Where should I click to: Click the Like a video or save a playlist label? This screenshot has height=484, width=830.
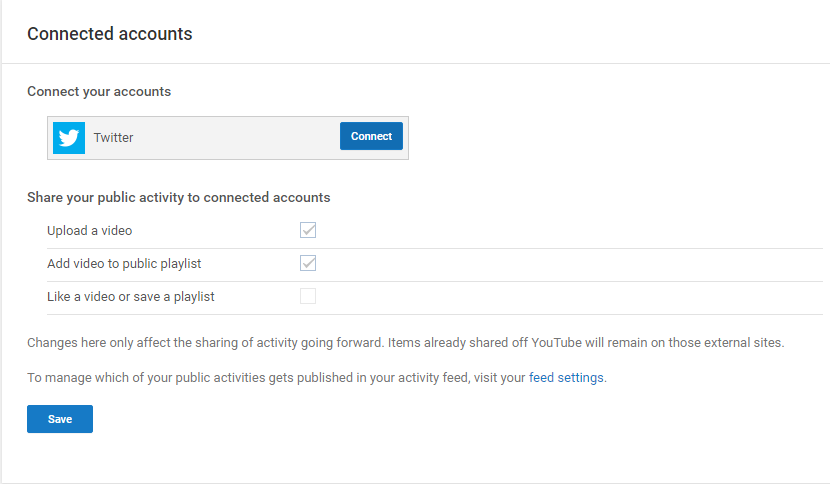[x=131, y=297]
